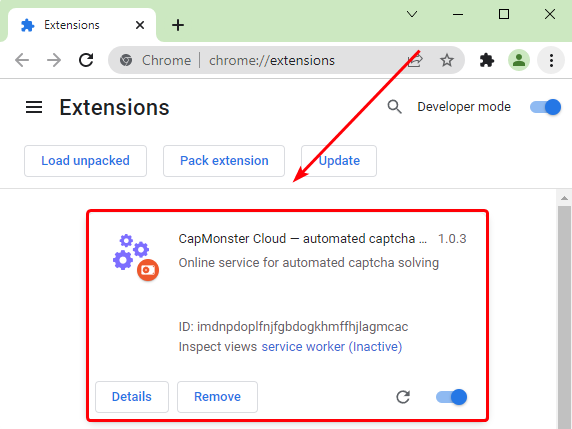Click the scrollbar up arrow

click(564, 198)
